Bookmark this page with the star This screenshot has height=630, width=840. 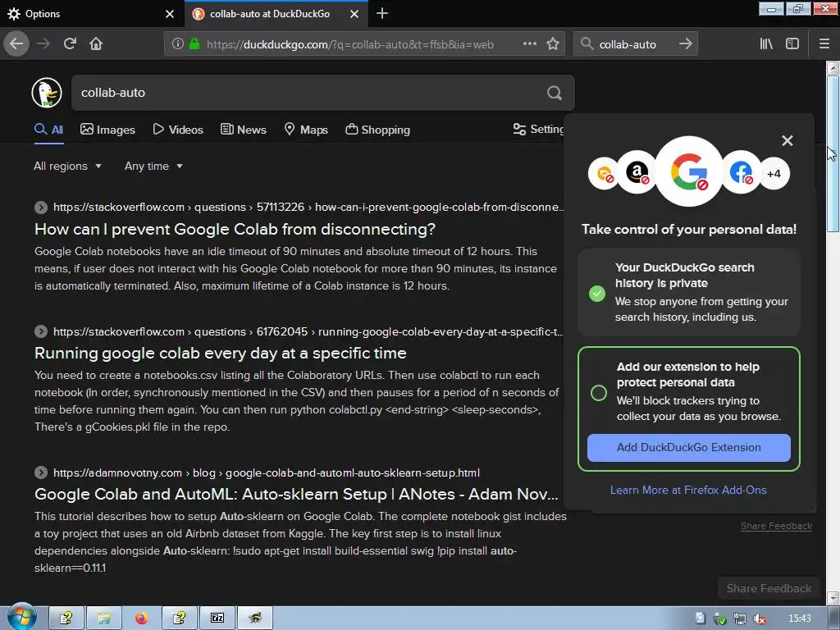553,43
